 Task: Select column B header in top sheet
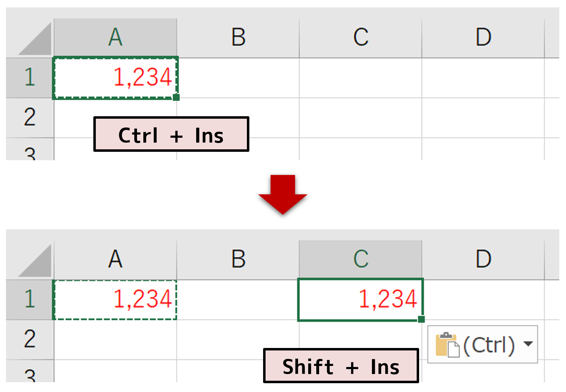pos(238,38)
